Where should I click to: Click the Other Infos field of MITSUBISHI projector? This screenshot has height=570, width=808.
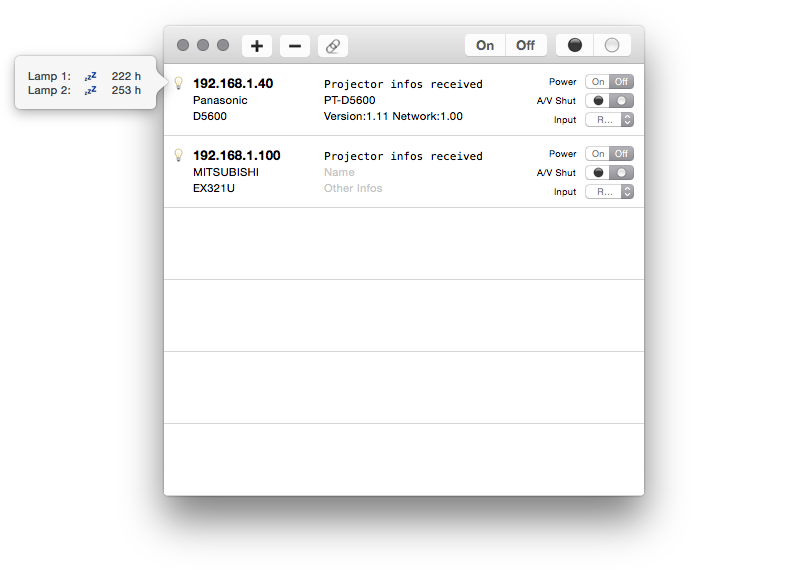click(353, 188)
